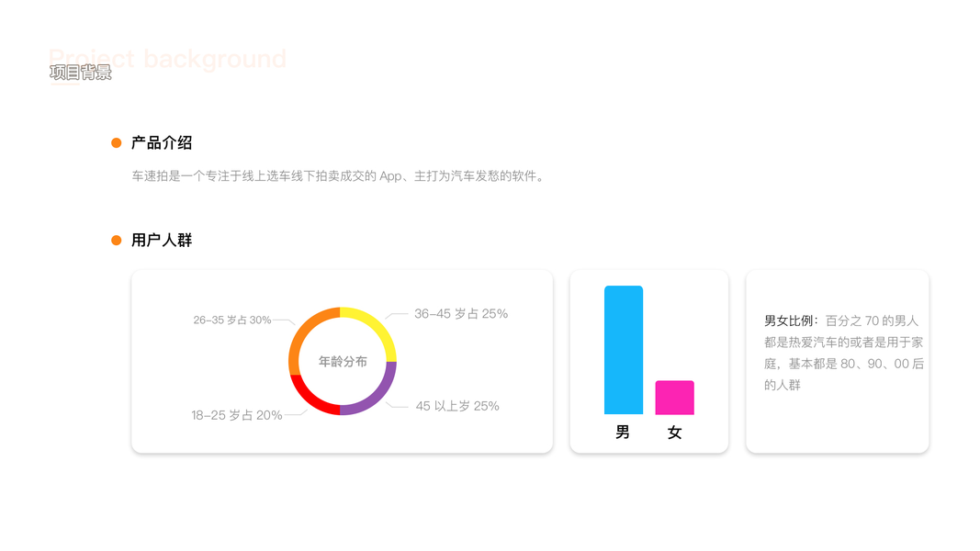Click the orange bullet beside 产品介绍
Viewport: 980px width, 551px height.
[x=117, y=143]
